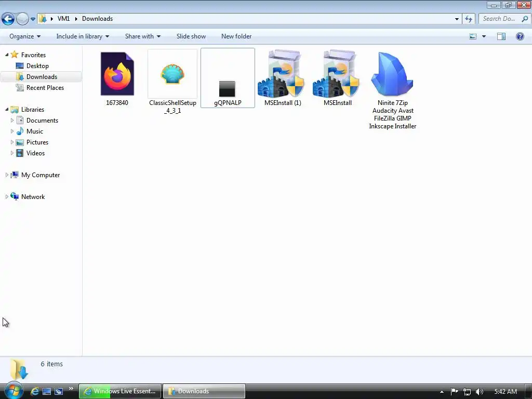Screen dimensions: 532x399
Task: Open the recent pages dropdown arrow
Action: pos(33,19)
